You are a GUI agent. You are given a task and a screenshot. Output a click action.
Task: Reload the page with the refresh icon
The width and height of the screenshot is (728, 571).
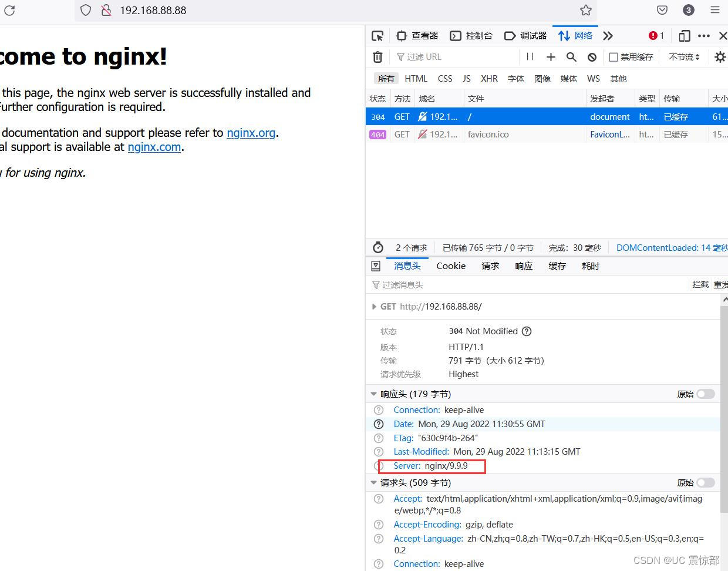(x=9, y=10)
